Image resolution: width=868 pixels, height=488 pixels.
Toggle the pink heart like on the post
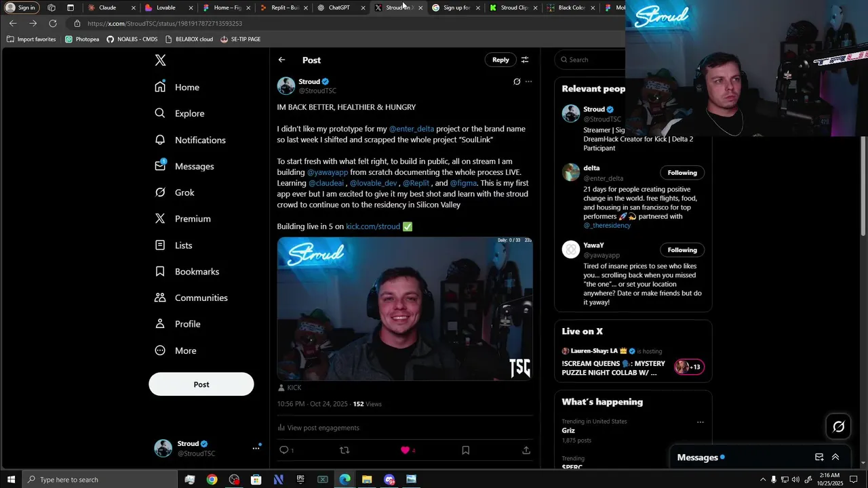point(405,450)
